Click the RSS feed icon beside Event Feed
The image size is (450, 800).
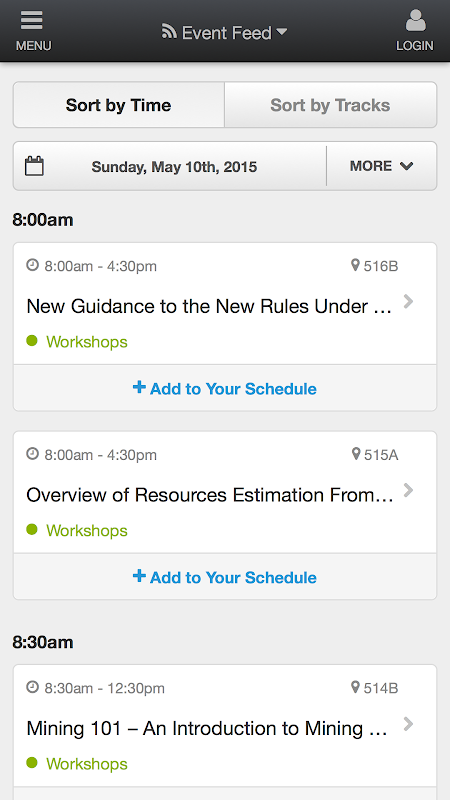(169, 32)
